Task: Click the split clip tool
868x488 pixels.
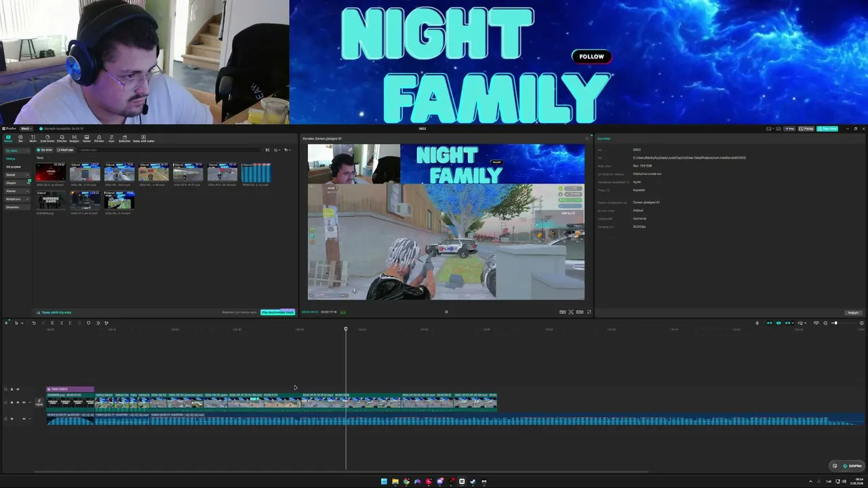Action: pyautogui.click(x=52, y=323)
